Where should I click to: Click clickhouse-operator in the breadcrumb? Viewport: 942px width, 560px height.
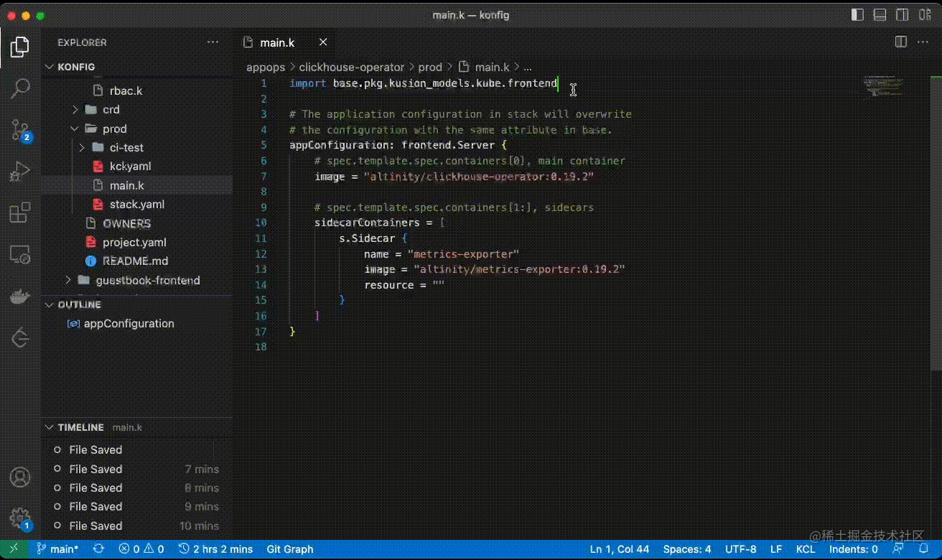click(x=352, y=67)
